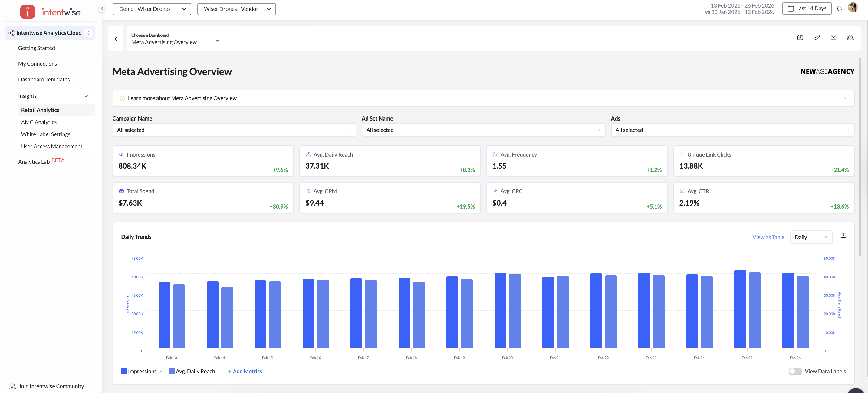This screenshot has height=393, width=868.
Task: Go to Dashboard Templates
Action: (44, 80)
